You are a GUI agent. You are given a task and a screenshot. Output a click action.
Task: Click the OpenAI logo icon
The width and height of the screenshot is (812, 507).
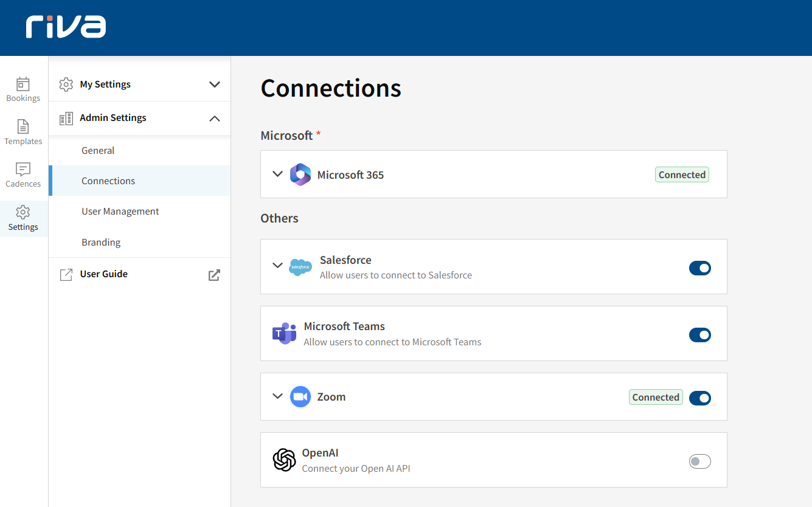click(x=284, y=460)
